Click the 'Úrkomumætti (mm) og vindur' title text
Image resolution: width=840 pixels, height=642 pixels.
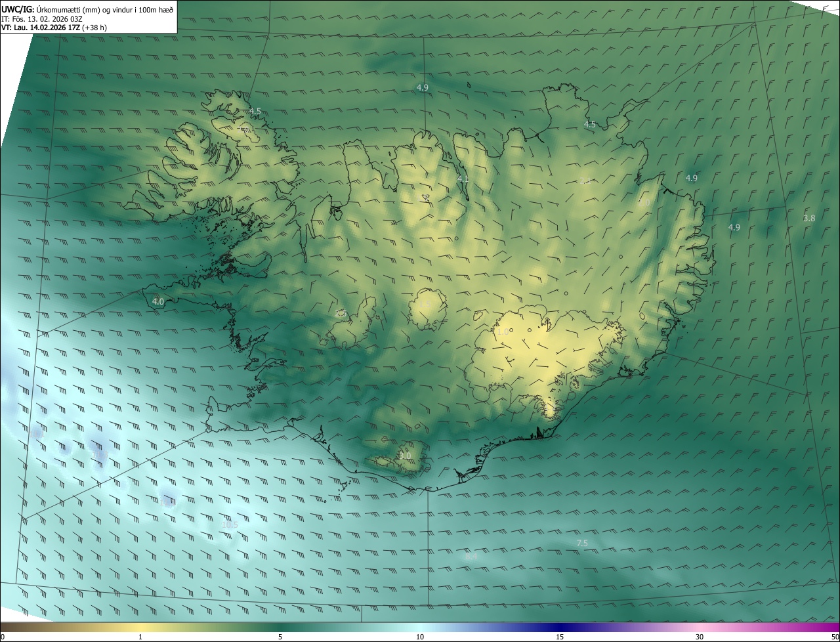(x=84, y=9)
